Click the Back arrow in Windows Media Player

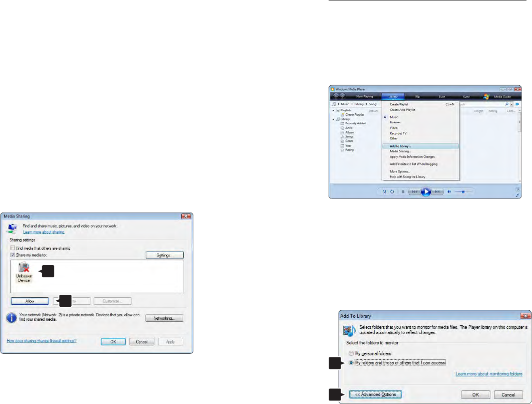click(336, 96)
